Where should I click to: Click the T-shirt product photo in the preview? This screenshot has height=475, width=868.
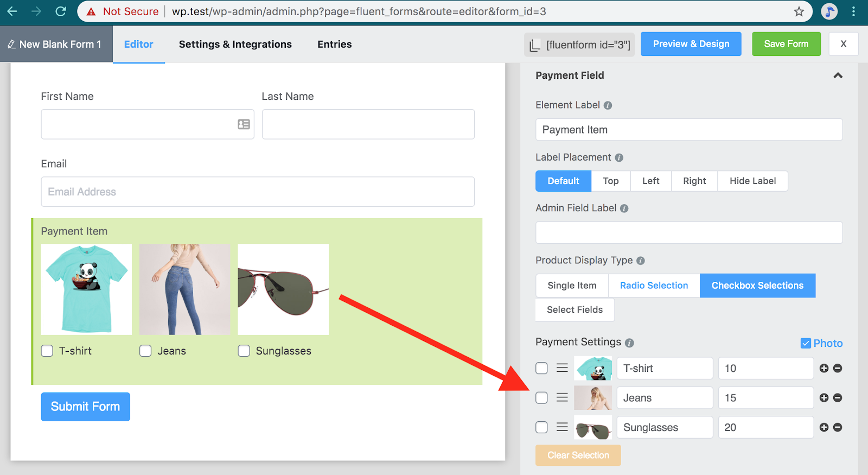[x=86, y=289]
